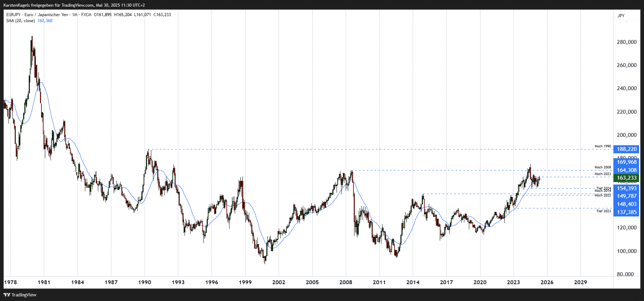Viewport: 644px width, 301px height.
Task: Click the 1984 year on time axis
Action: pos(78,282)
